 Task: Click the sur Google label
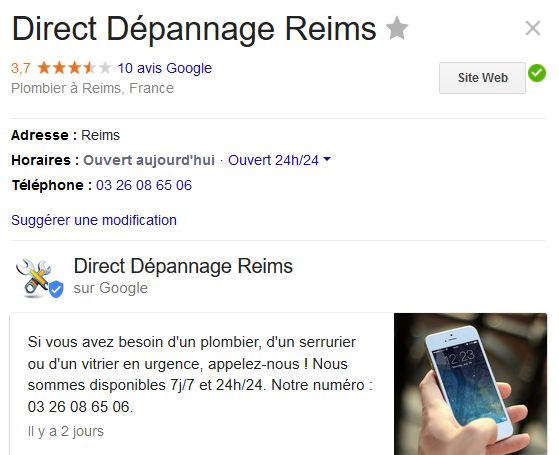[111, 288]
